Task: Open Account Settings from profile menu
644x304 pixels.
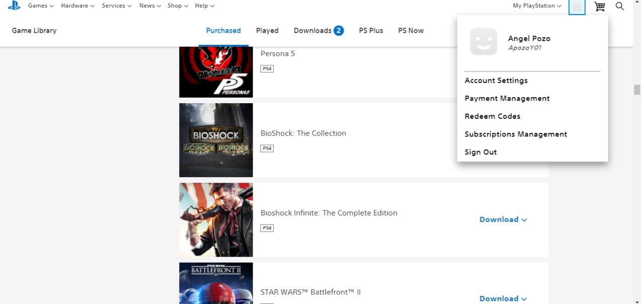Action: pos(496,81)
